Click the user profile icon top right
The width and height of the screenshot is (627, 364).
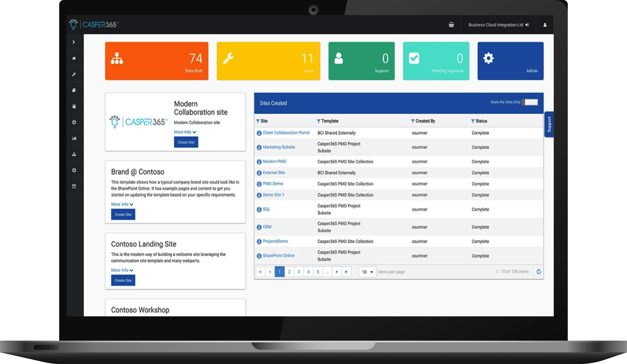coord(545,25)
